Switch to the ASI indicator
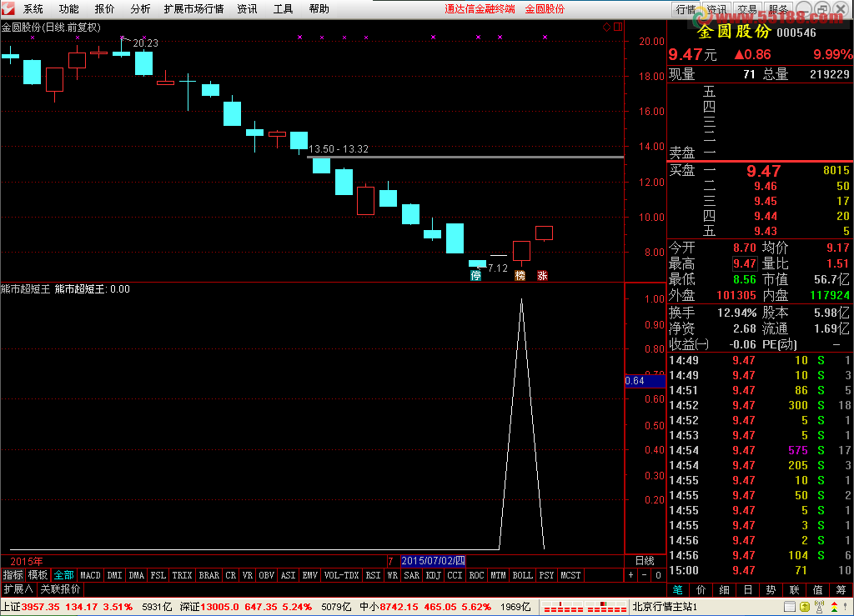This screenshot has width=854, height=616. 288,575
